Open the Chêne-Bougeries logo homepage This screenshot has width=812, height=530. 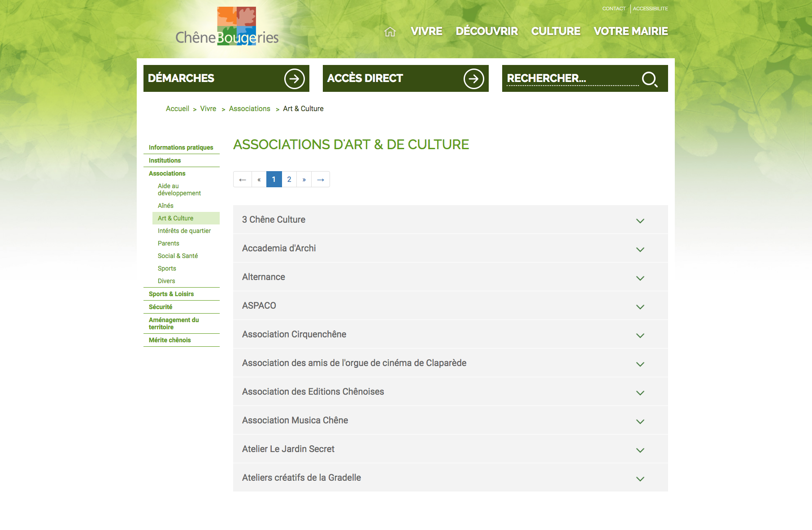227,26
